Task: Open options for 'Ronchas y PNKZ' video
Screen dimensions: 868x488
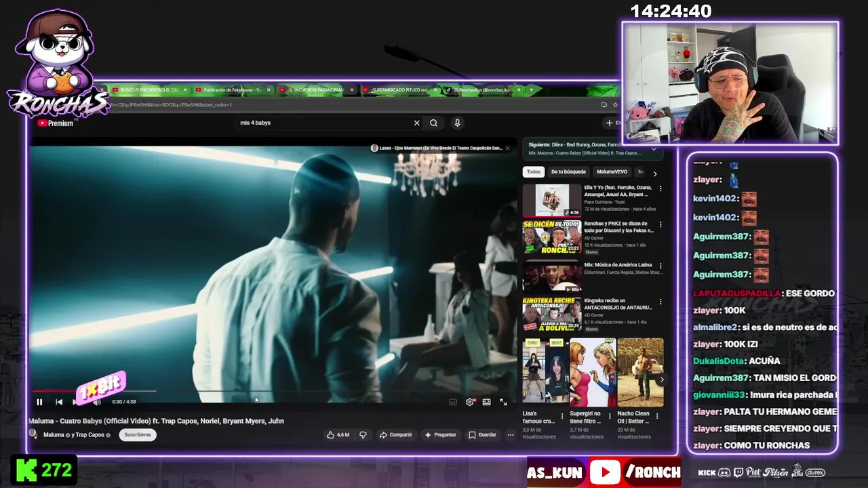Action: (660, 225)
